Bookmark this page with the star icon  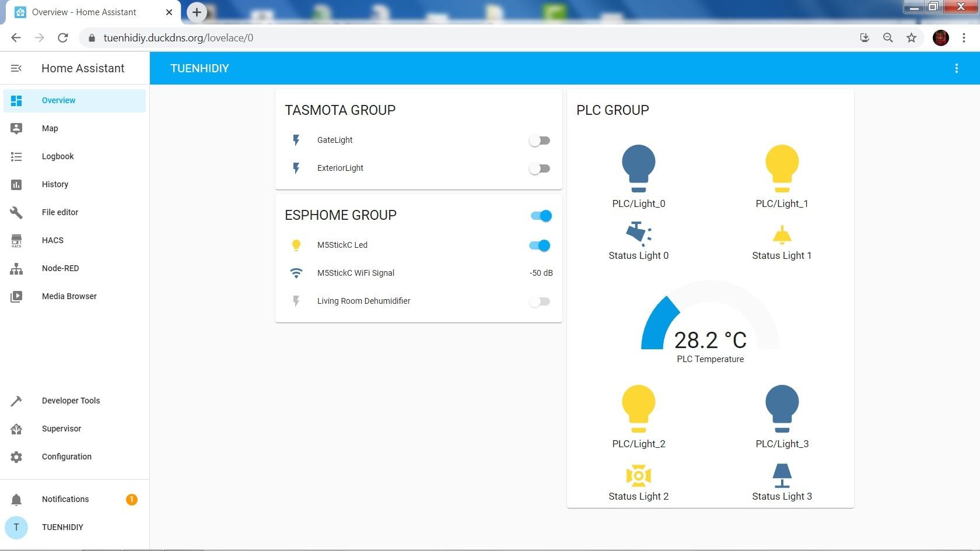(x=911, y=38)
